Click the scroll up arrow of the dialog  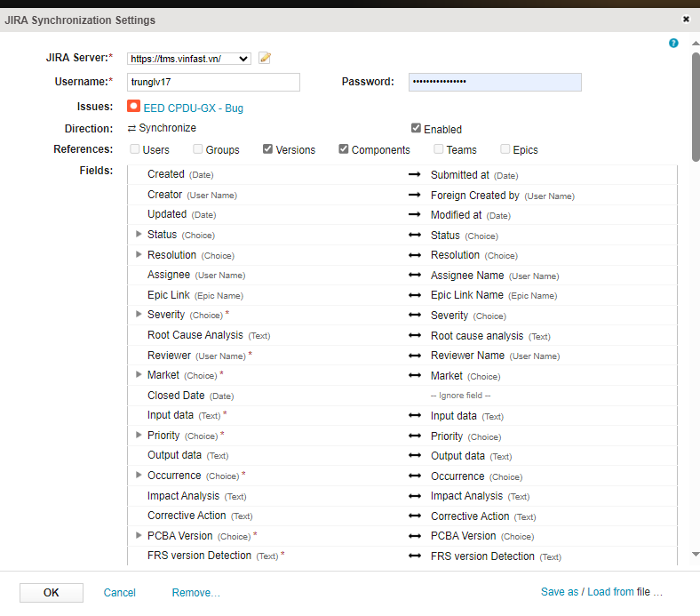pos(696,44)
